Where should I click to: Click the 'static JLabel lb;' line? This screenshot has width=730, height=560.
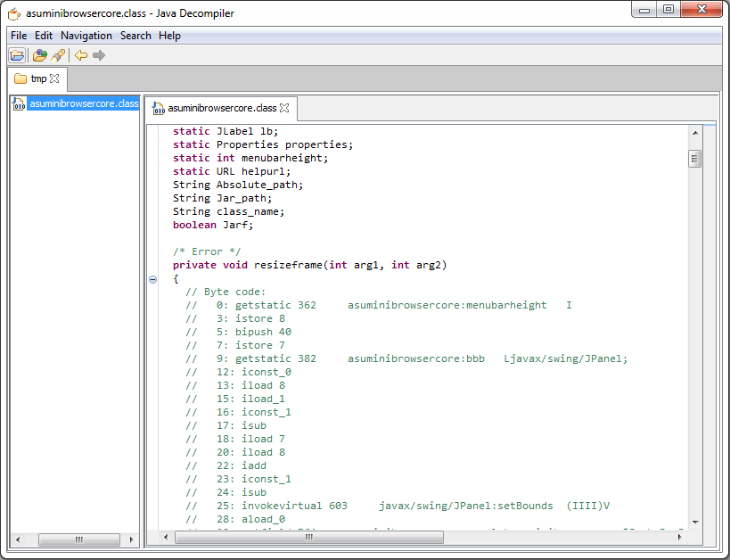(x=226, y=131)
